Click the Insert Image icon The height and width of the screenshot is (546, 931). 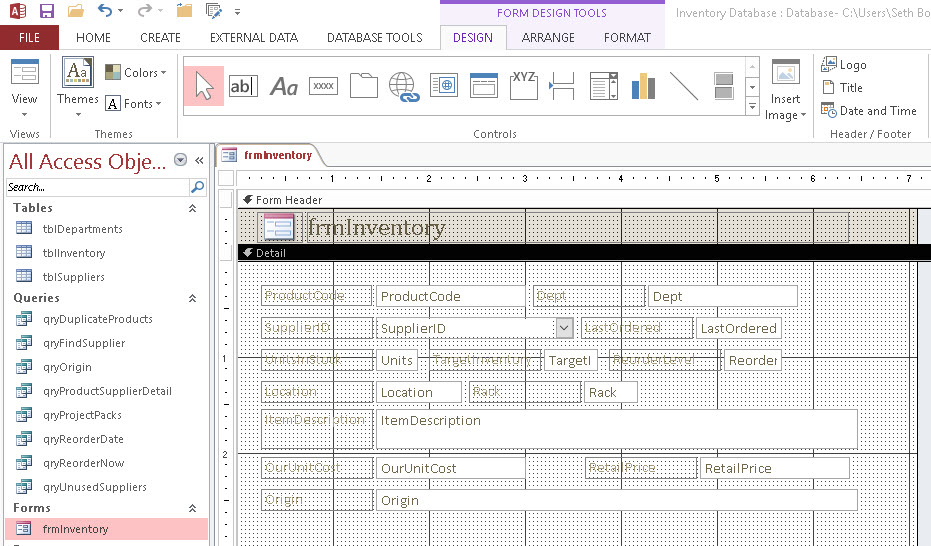pos(786,74)
